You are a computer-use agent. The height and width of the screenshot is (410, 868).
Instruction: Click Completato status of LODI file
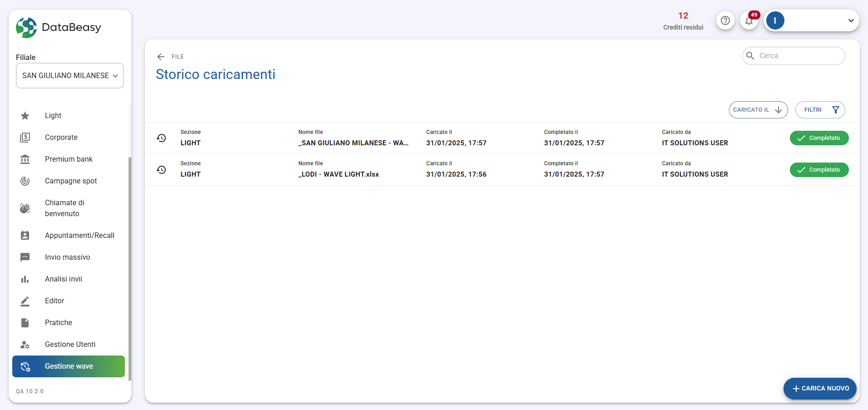[819, 170]
